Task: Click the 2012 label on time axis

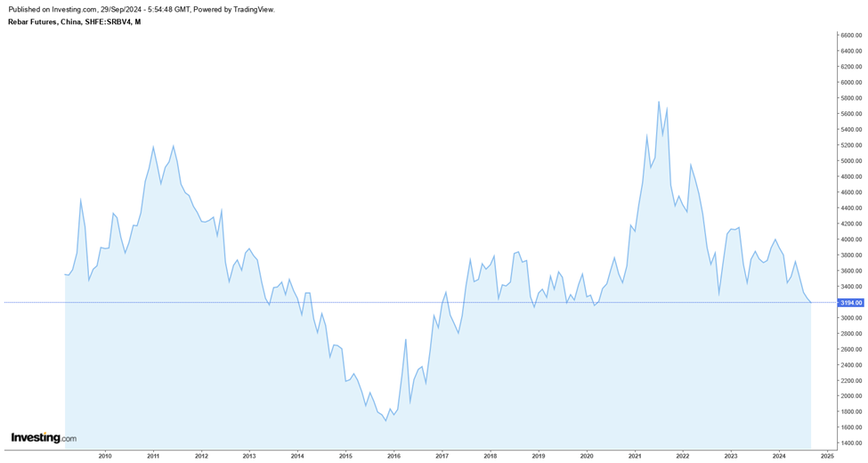Action: 201,456
